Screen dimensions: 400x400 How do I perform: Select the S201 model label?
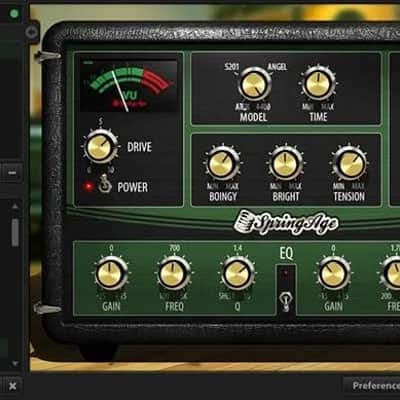coord(231,67)
